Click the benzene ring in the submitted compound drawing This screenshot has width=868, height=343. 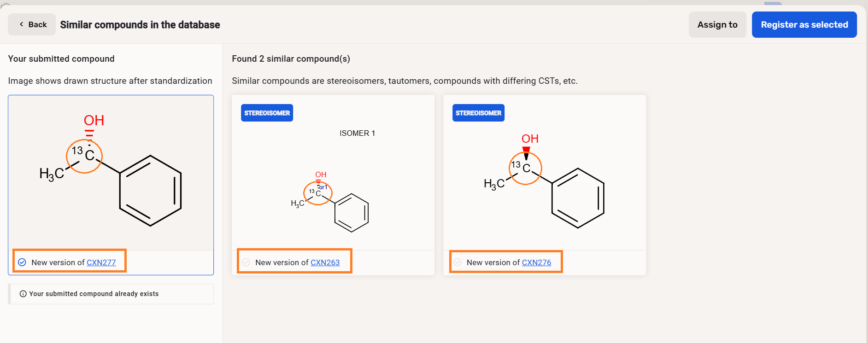pos(150,191)
